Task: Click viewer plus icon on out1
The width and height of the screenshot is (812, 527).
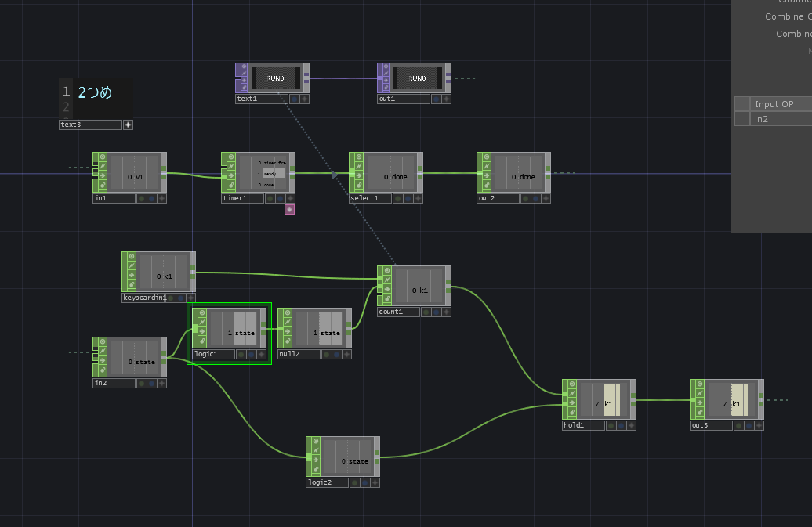Action: [446, 99]
